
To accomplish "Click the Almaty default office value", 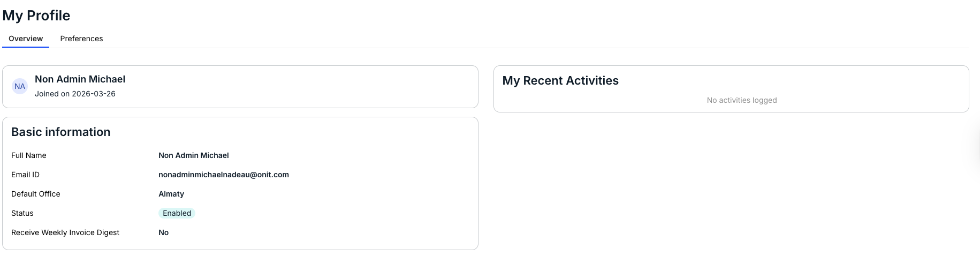I will (171, 194).
